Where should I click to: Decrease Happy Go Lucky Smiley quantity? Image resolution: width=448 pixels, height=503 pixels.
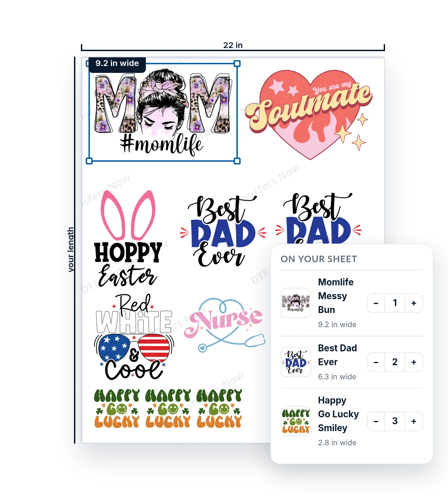(376, 421)
